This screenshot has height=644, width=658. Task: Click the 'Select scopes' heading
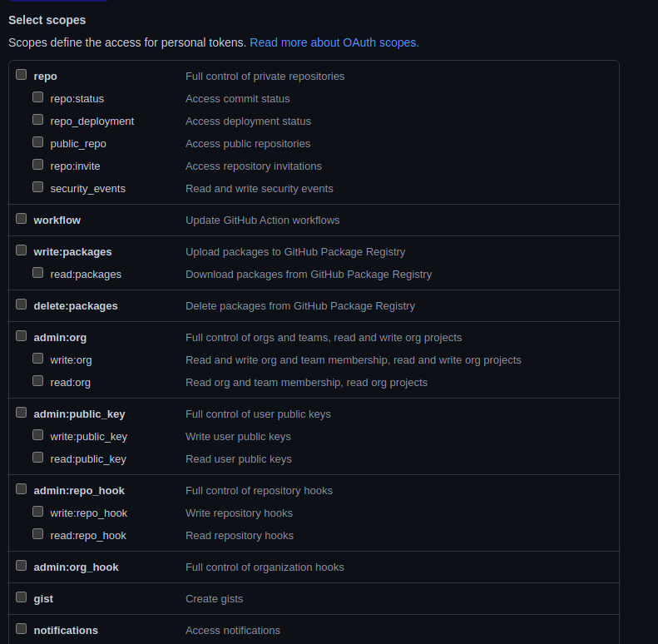click(x=47, y=20)
